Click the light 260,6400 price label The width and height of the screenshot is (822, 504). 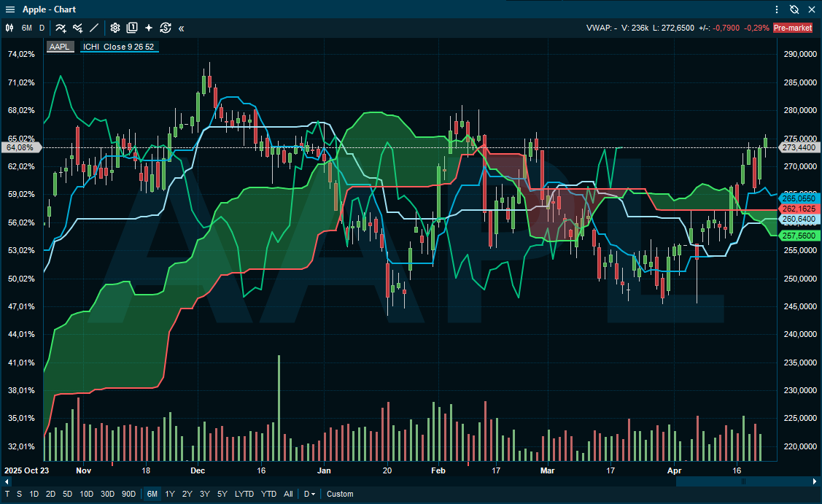pos(799,220)
